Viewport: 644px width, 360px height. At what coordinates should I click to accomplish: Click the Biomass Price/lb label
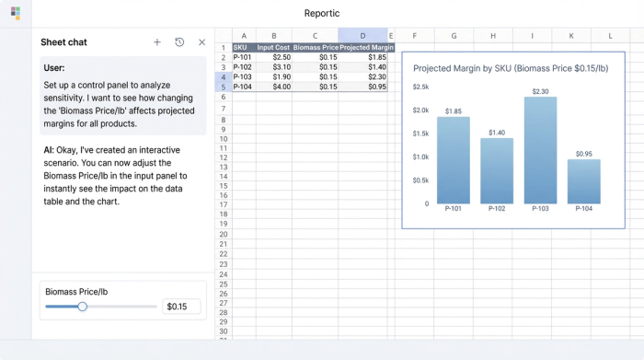[76, 292]
